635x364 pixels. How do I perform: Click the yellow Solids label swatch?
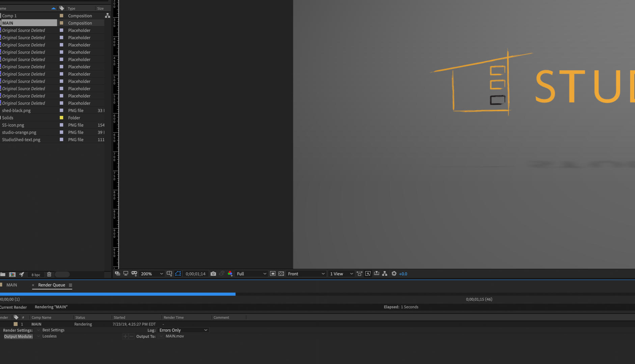[x=61, y=118]
